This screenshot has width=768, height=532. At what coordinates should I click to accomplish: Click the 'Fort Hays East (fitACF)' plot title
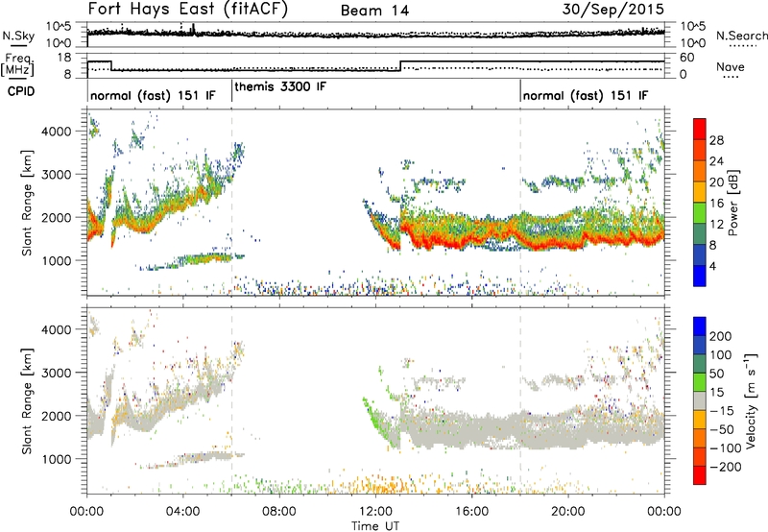pyautogui.click(x=188, y=9)
